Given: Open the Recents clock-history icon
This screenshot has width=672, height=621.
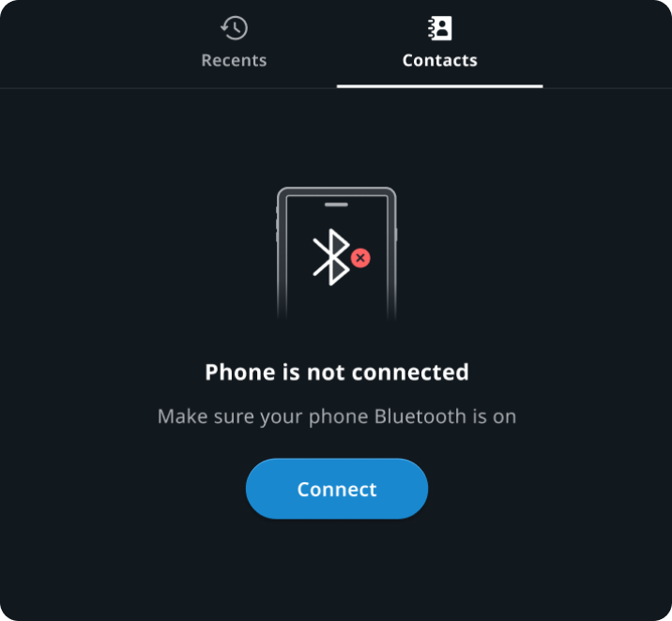Looking at the screenshot, I should click(x=234, y=28).
